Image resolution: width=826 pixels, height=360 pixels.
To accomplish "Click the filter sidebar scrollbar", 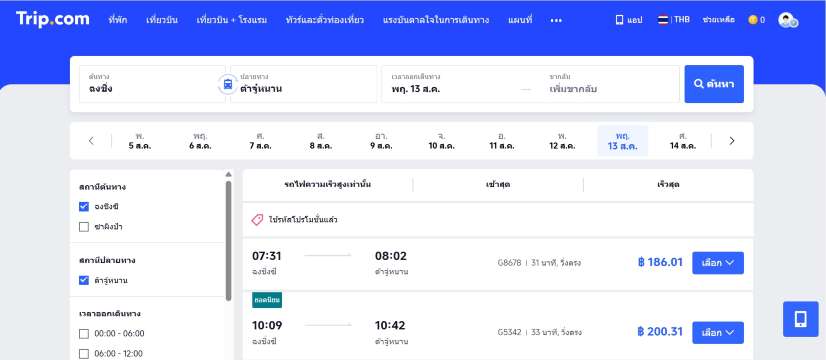I will tap(229, 240).
